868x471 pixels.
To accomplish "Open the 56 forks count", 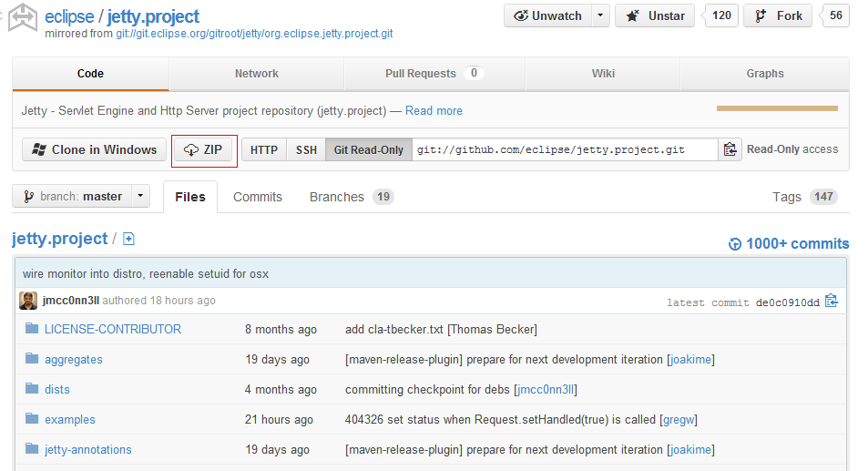I will 835,15.
